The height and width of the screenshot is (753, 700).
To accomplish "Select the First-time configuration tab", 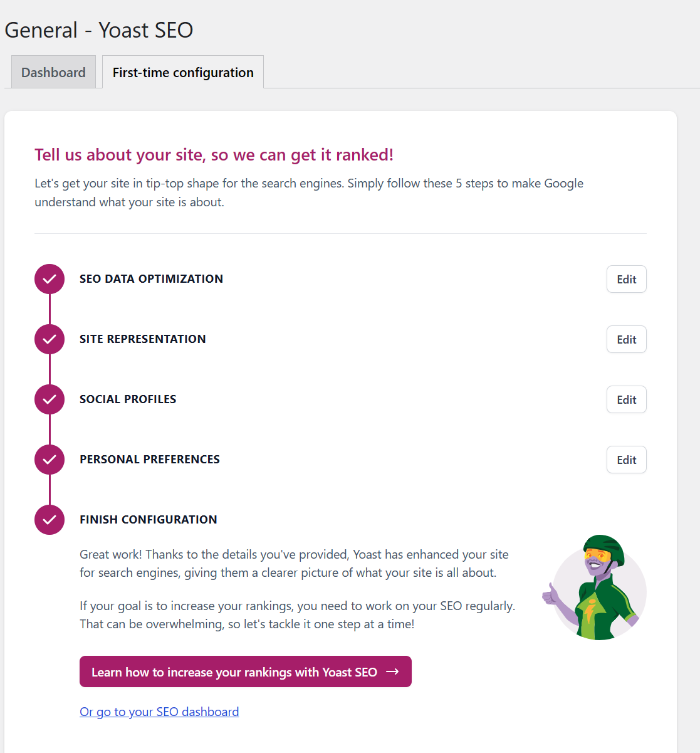I will [183, 72].
